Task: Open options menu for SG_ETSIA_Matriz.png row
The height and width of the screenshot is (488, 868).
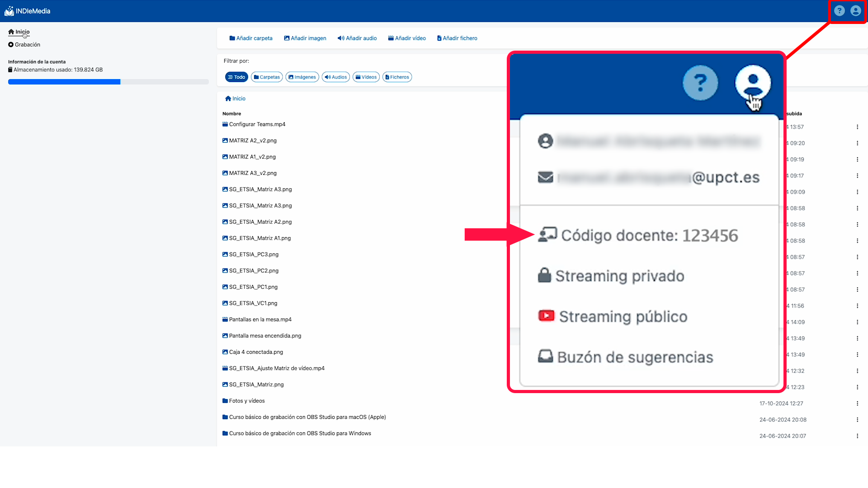Action: tap(857, 387)
